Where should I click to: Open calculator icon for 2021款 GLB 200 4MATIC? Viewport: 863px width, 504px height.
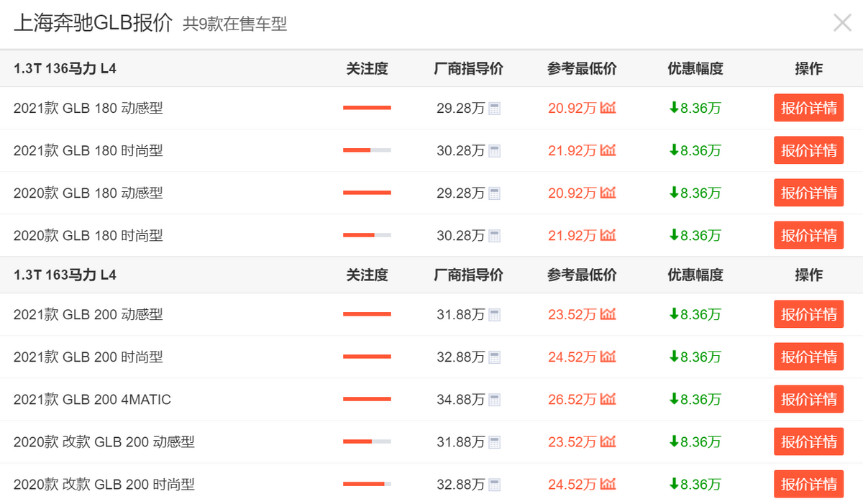(495, 400)
